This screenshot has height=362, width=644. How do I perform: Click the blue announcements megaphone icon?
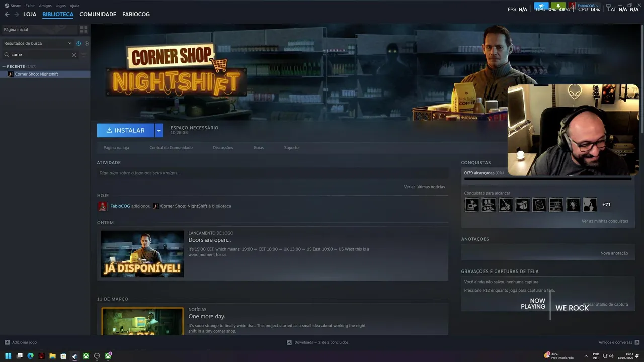click(541, 6)
